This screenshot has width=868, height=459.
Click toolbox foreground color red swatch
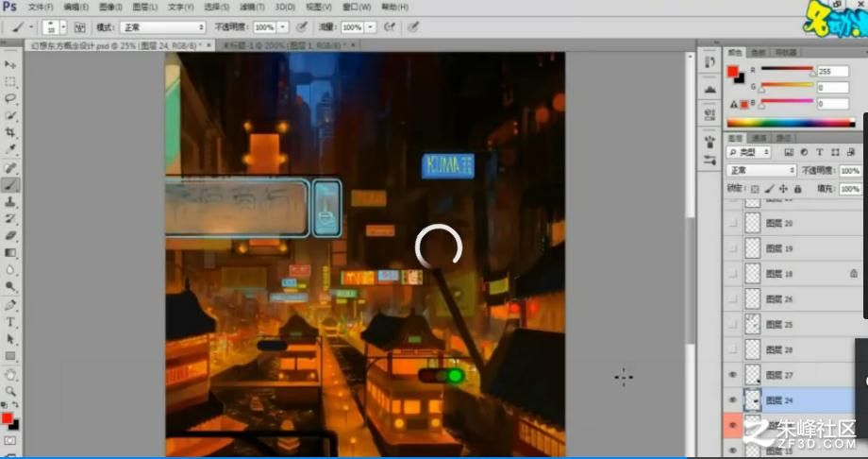[8, 418]
